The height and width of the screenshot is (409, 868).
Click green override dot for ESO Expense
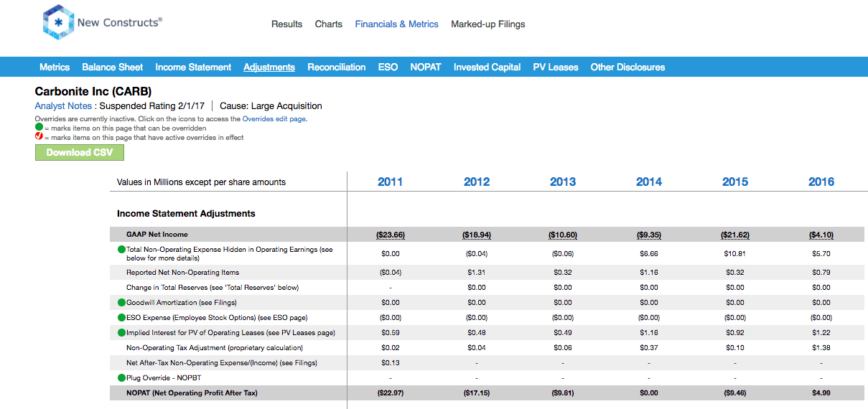click(121, 317)
